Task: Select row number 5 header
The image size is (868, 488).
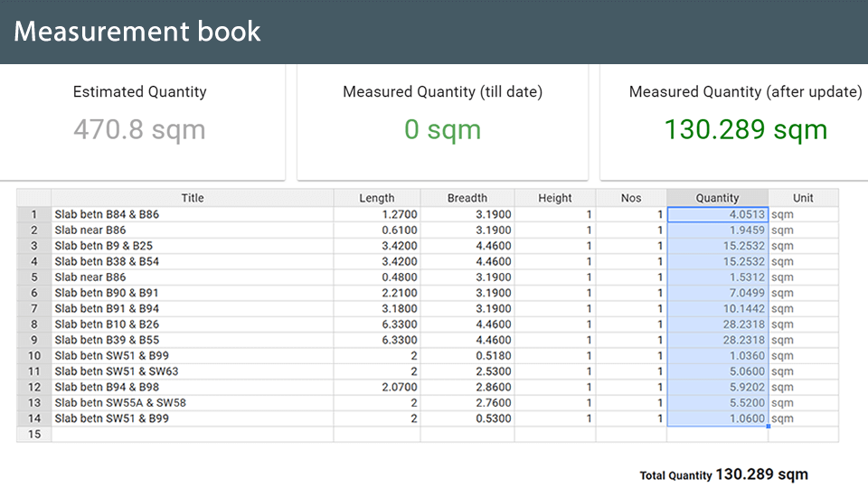Action: (34, 277)
